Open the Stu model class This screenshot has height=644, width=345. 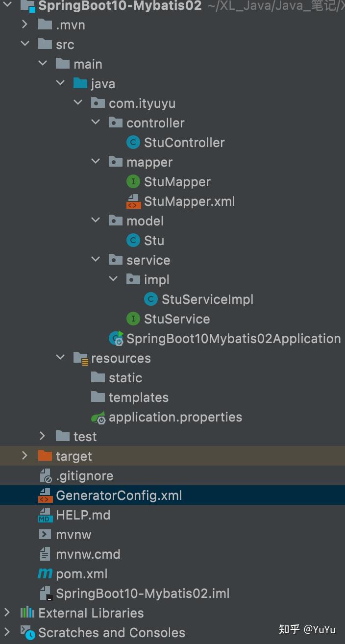(154, 240)
